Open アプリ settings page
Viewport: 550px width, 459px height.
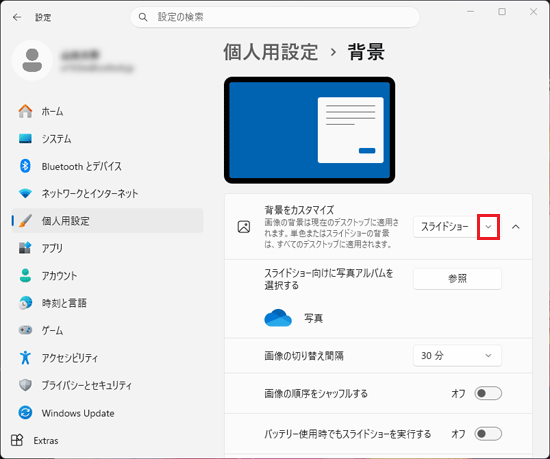(x=107, y=248)
